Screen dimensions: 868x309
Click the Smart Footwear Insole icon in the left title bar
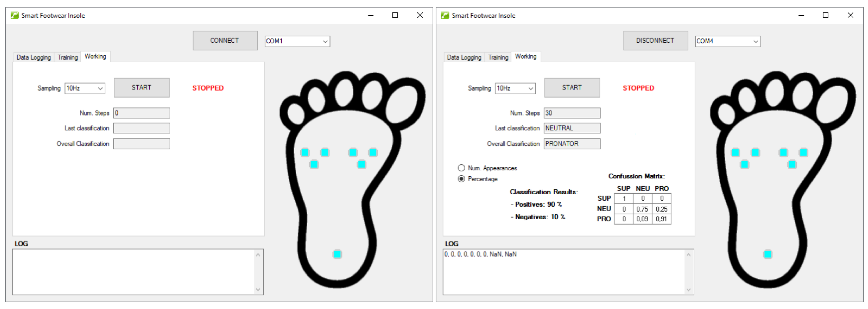(x=14, y=15)
